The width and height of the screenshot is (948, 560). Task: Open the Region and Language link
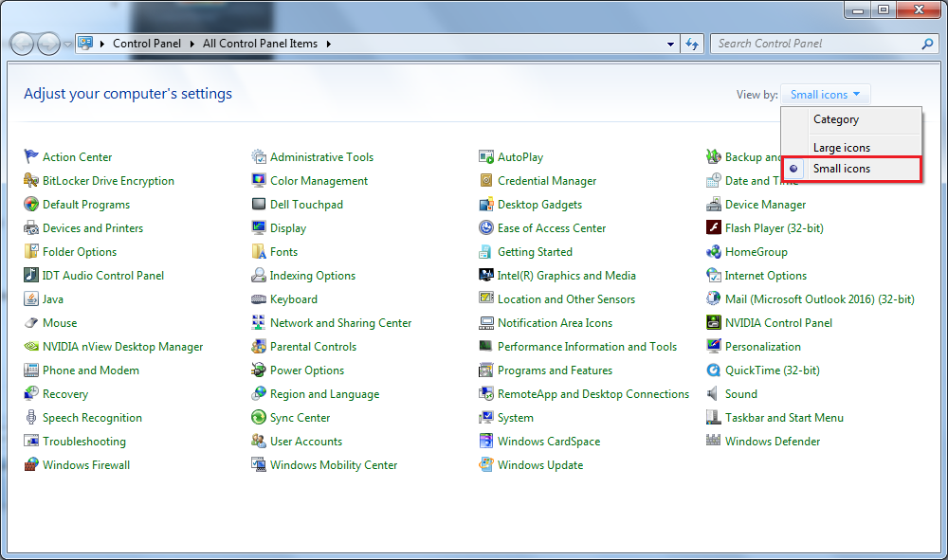(324, 394)
